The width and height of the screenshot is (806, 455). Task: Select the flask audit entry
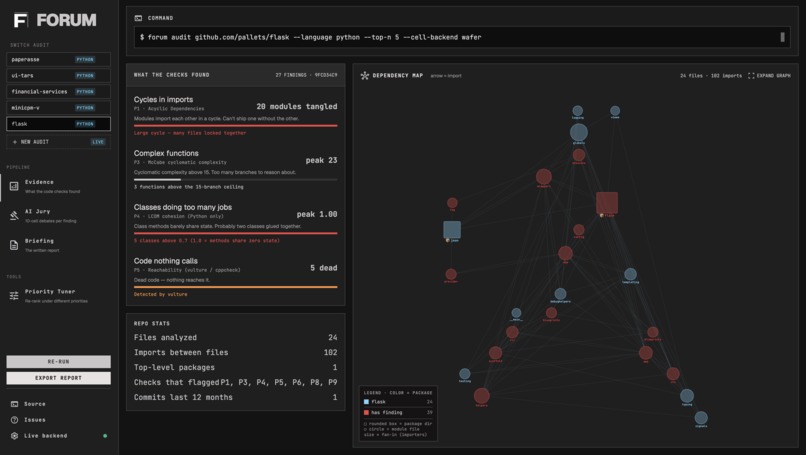58,124
